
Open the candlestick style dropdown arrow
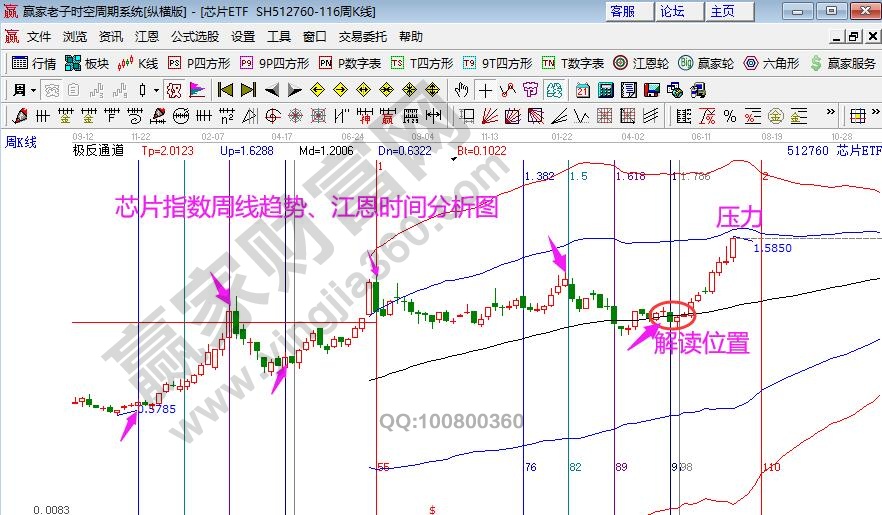(x=155, y=90)
